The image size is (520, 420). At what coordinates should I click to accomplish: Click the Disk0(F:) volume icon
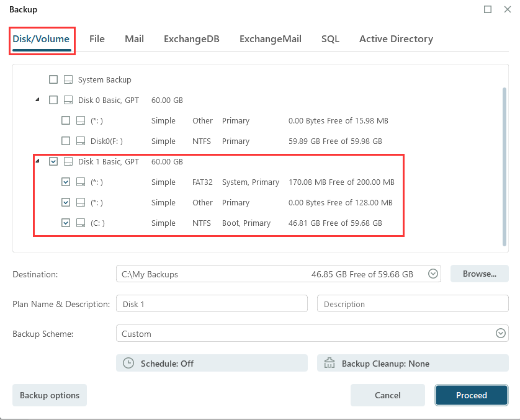tap(81, 141)
